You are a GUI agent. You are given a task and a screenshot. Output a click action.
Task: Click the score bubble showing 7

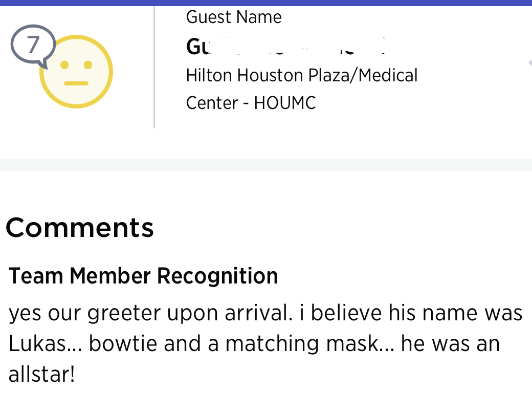pos(33,46)
